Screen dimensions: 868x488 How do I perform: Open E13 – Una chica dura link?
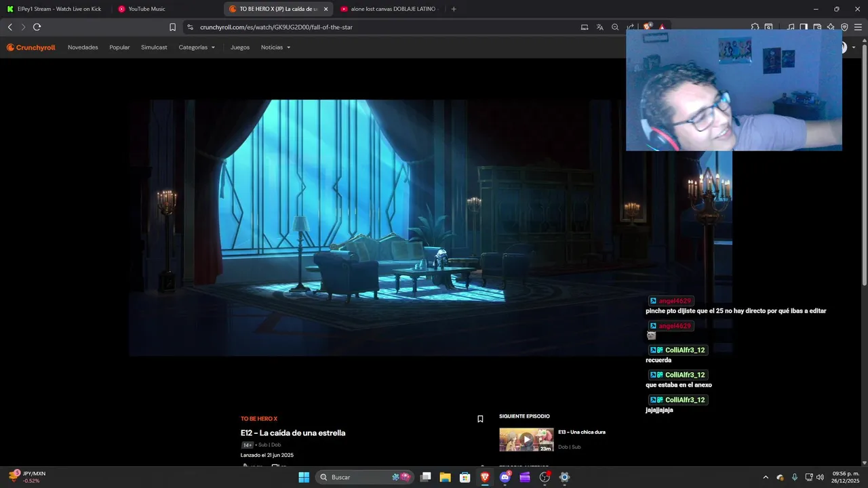[x=582, y=432]
